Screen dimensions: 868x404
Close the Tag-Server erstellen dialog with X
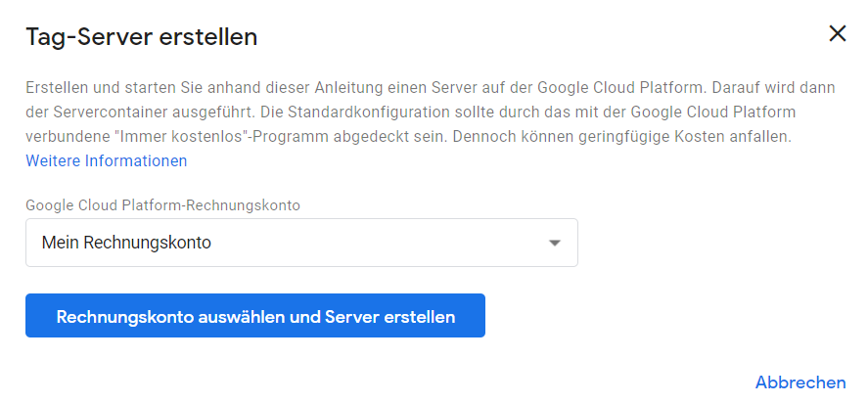coord(837,34)
